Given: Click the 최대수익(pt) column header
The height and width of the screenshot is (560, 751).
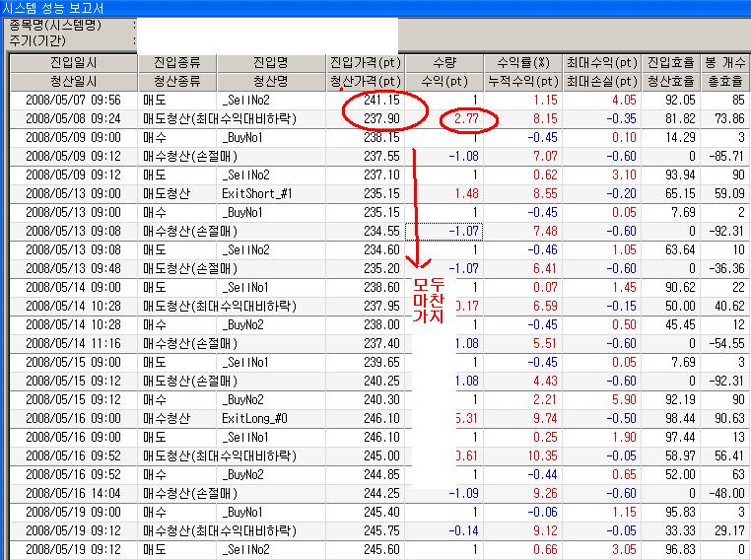Looking at the screenshot, I should (601, 62).
